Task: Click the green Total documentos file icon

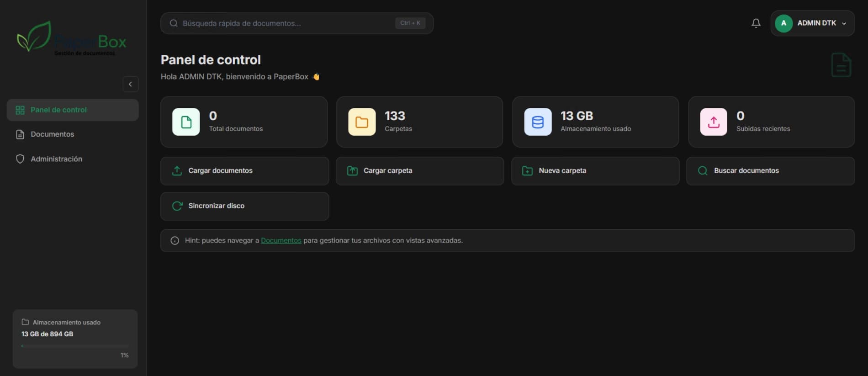Action: click(x=186, y=122)
